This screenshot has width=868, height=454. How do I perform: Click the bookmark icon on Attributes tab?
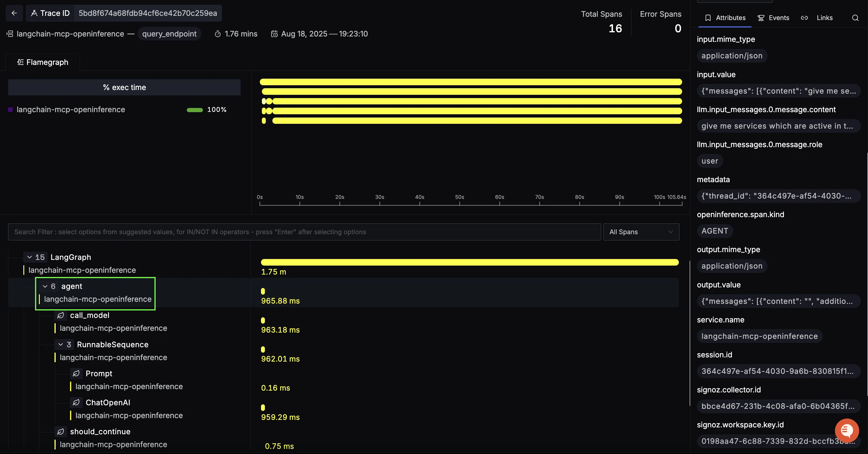pos(708,18)
